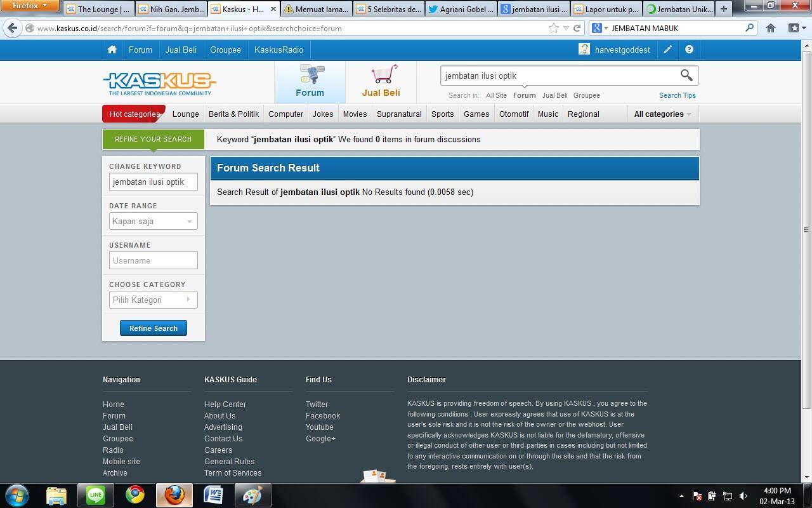Bookmark page with star icon in address bar
This screenshot has width=812, height=508.
pos(553,28)
